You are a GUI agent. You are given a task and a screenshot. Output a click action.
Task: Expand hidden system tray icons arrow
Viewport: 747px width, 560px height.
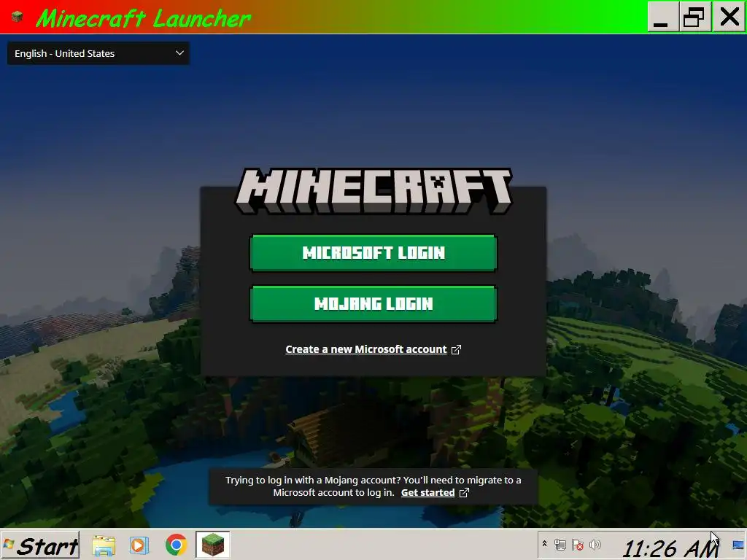[x=544, y=544]
